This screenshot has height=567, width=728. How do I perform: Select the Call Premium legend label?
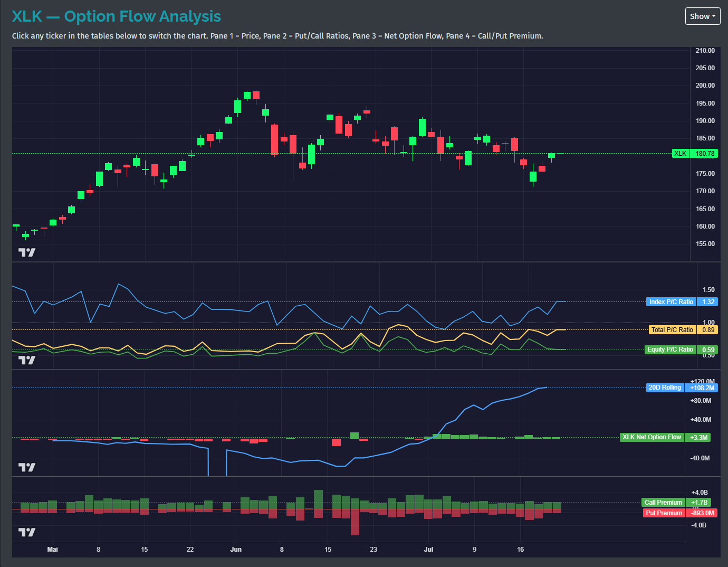[663, 503]
